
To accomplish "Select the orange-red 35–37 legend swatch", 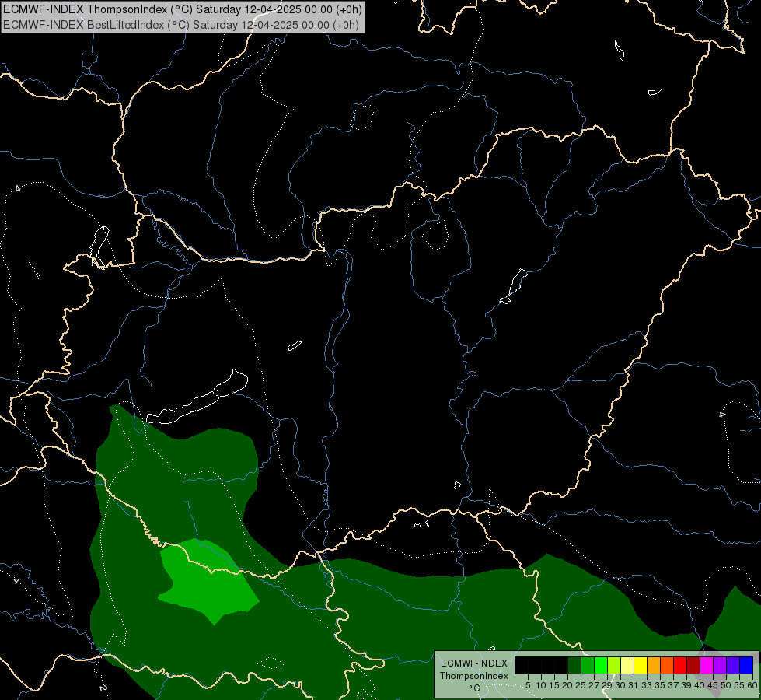I will tap(667, 665).
